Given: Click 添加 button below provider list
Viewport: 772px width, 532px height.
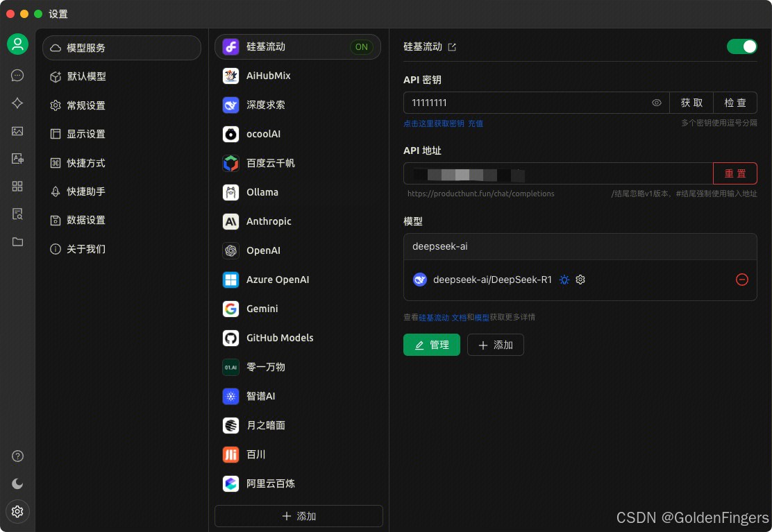Looking at the screenshot, I should tap(299, 516).
